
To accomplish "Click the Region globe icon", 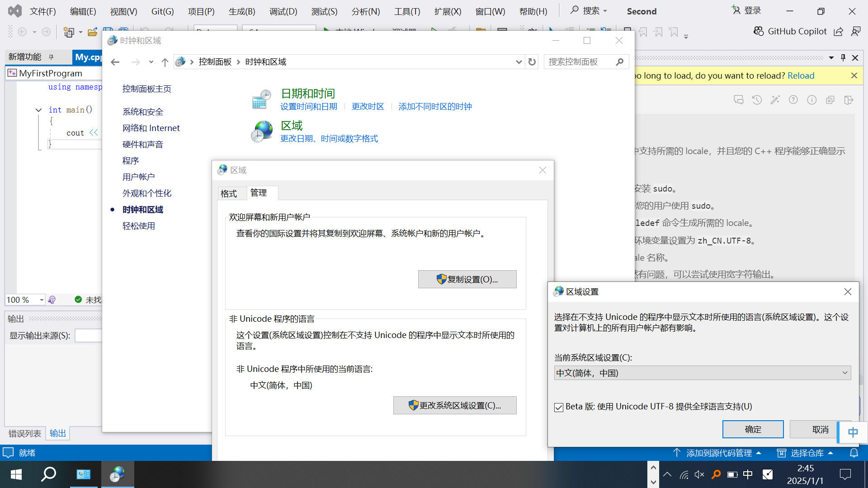I will click(261, 131).
